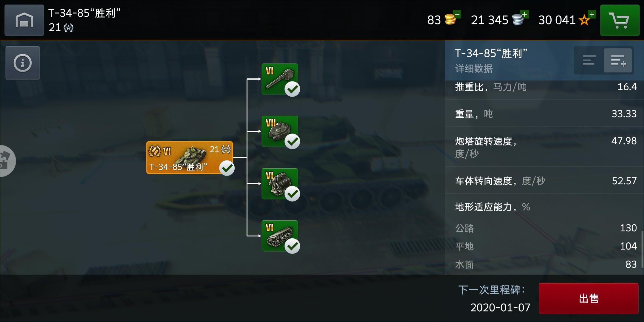Click the 出售 sell button
The width and height of the screenshot is (644, 322).
point(589,298)
